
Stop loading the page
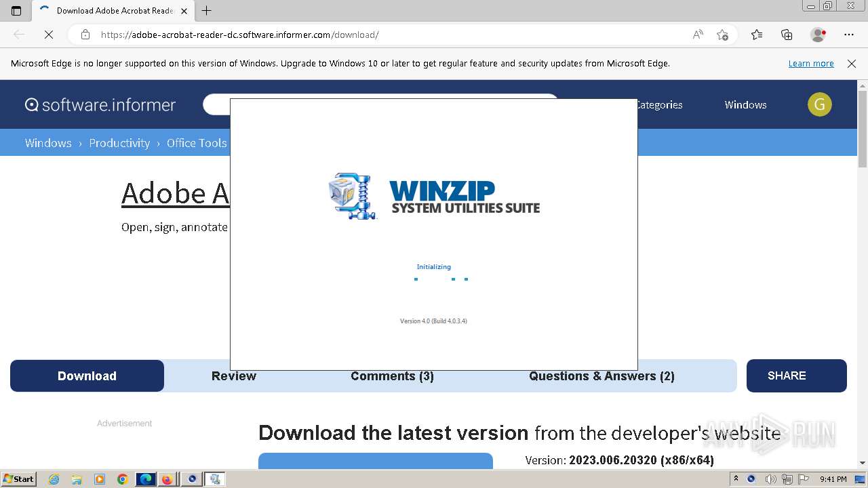(x=49, y=35)
